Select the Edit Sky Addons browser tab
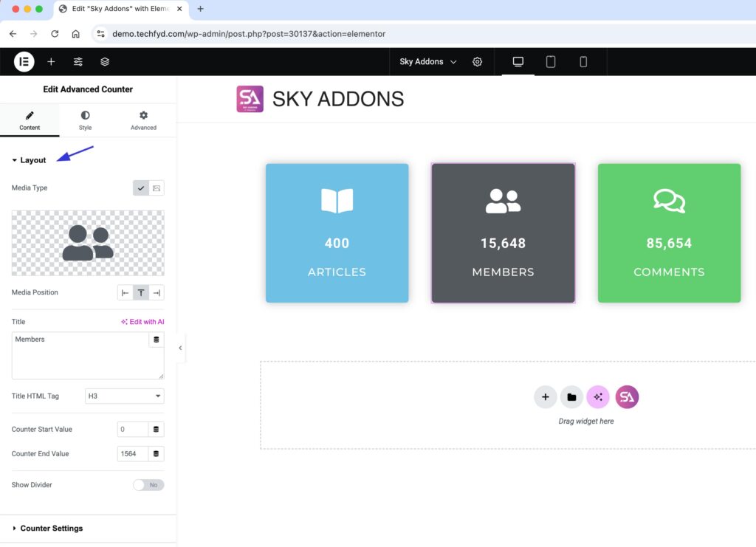756x547 pixels. pyautogui.click(x=120, y=9)
